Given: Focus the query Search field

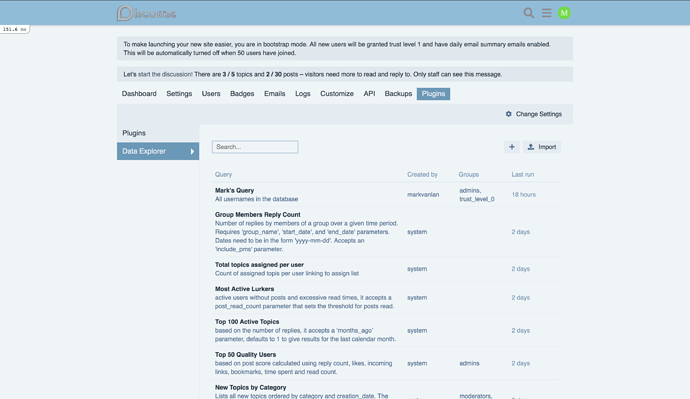Looking at the screenshot, I should click(255, 147).
